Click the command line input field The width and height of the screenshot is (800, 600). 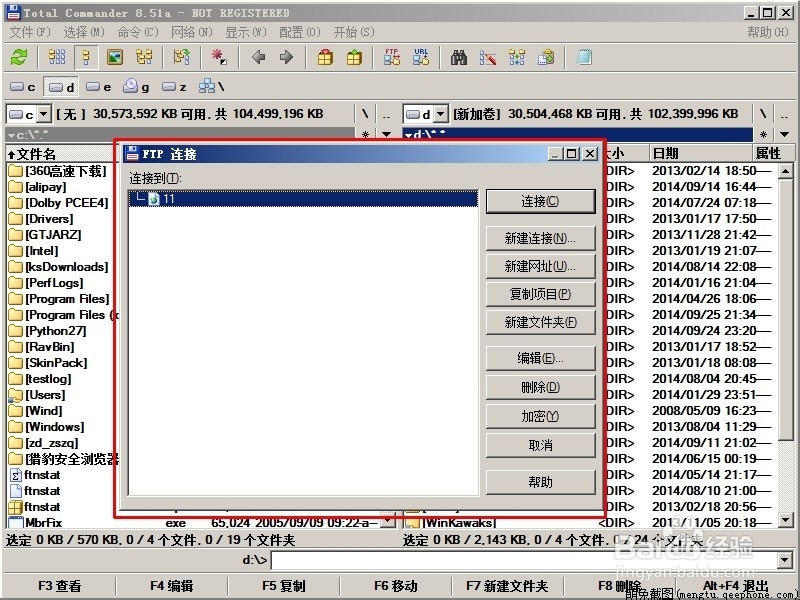coord(524,561)
